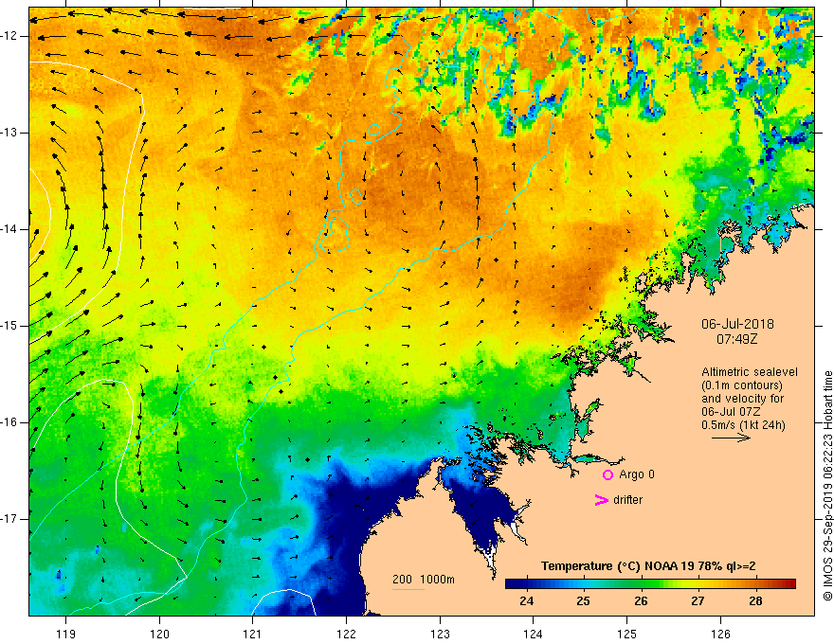This screenshot has height=644, width=834.
Task: Click latitude axis label -12
Action: pos(9,36)
